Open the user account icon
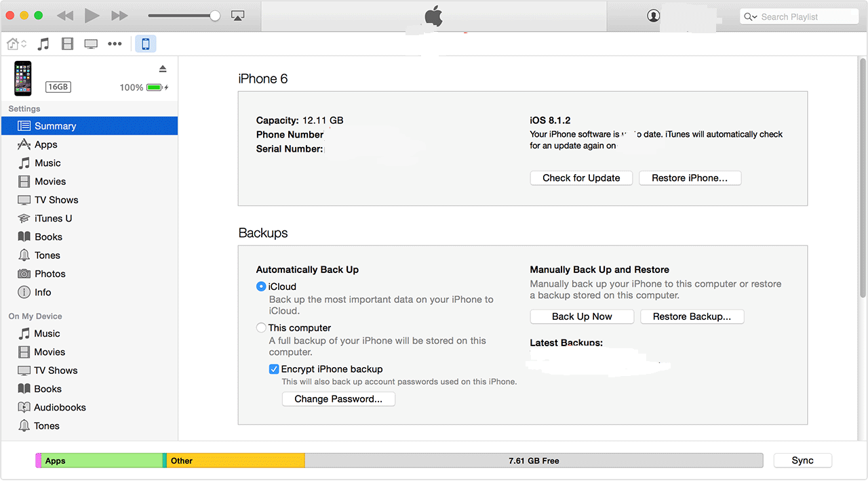868x481 pixels. click(x=653, y=16)
